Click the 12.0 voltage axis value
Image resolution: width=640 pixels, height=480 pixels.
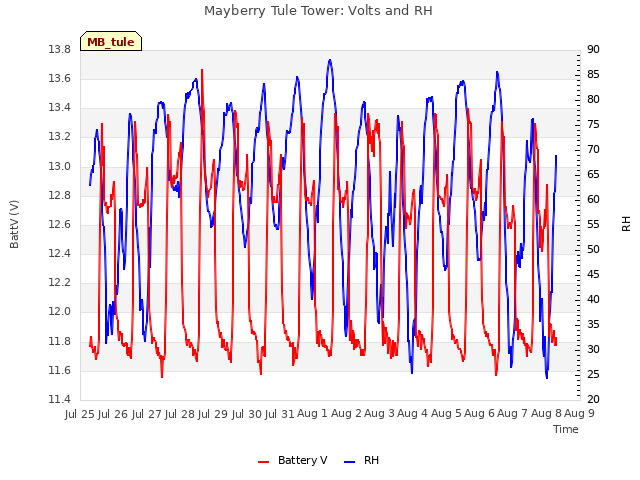click(59, 312)
